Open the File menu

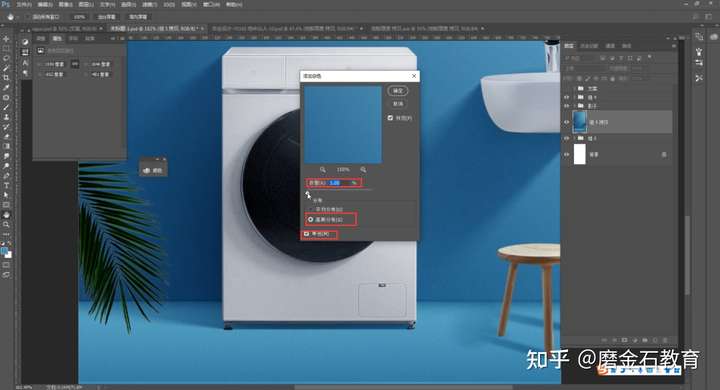[x=24, y=5]
